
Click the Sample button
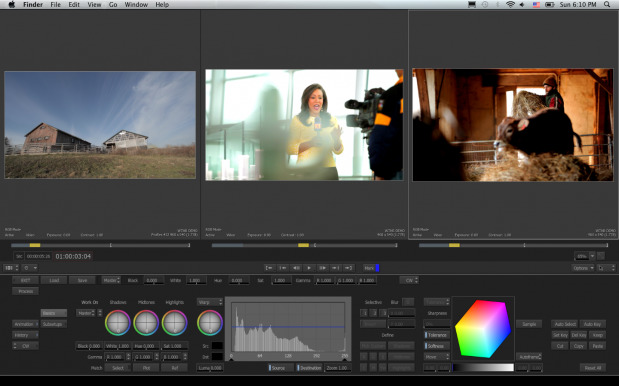click(x=529, y=324)
